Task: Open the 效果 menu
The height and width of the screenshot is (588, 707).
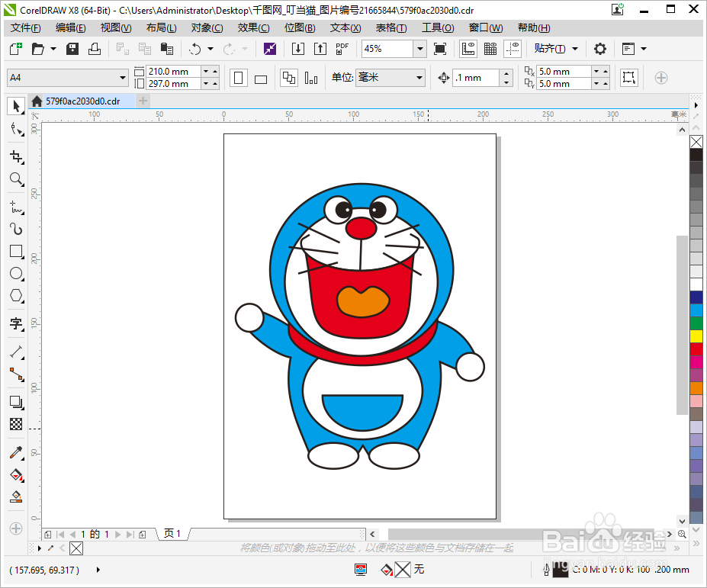Action: [253, 28]
